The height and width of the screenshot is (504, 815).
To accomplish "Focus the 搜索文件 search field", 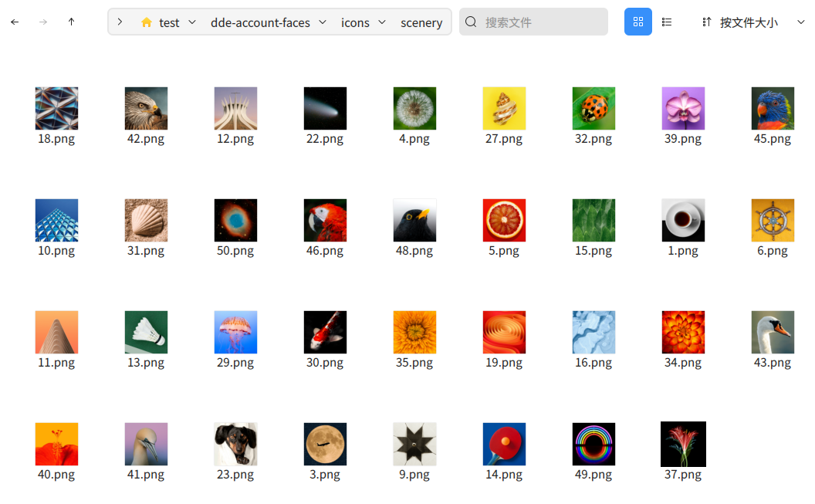I will tap(534, 22).
